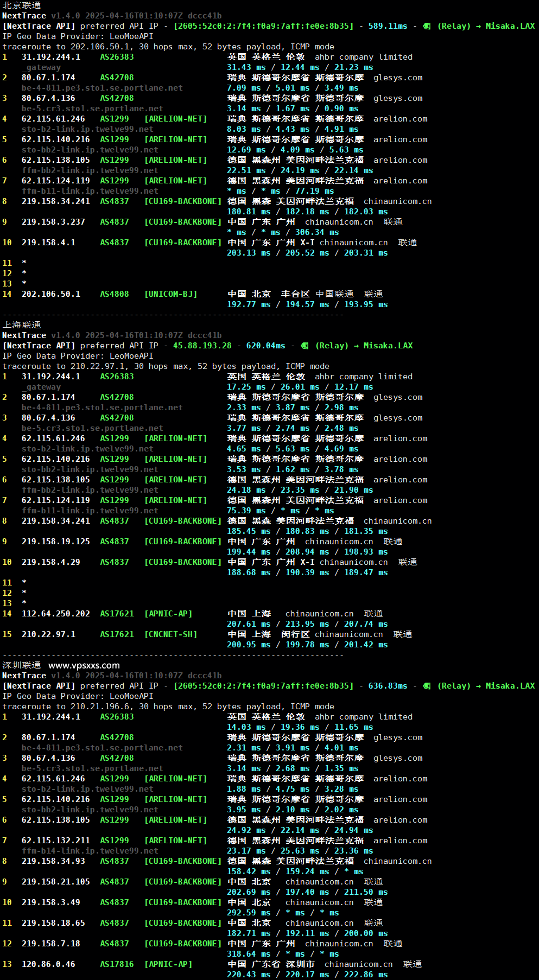Click the 北京联通 section heading
Screen dimensions: 539x980
pyautogui.click(x=22, y=5)
